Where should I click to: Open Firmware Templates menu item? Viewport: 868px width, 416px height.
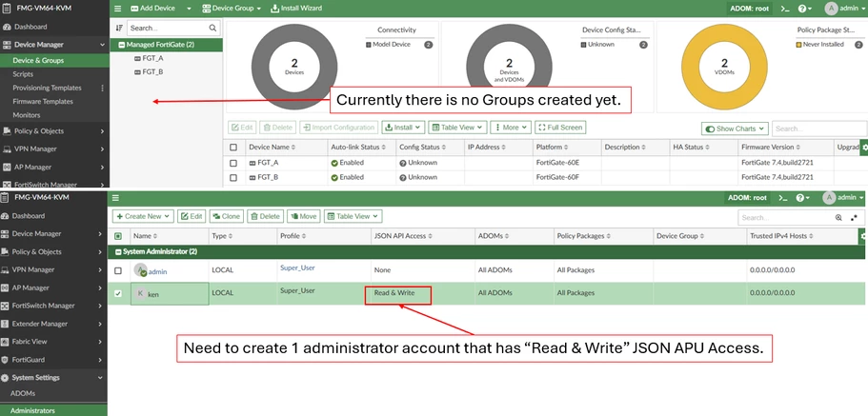tap(43, 102)
